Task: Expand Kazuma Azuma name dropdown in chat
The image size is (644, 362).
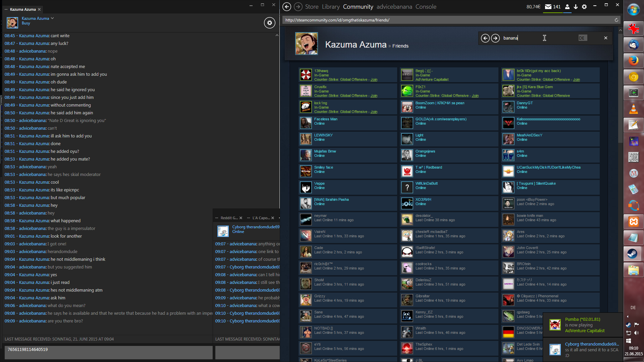Action: pos(52,18)
